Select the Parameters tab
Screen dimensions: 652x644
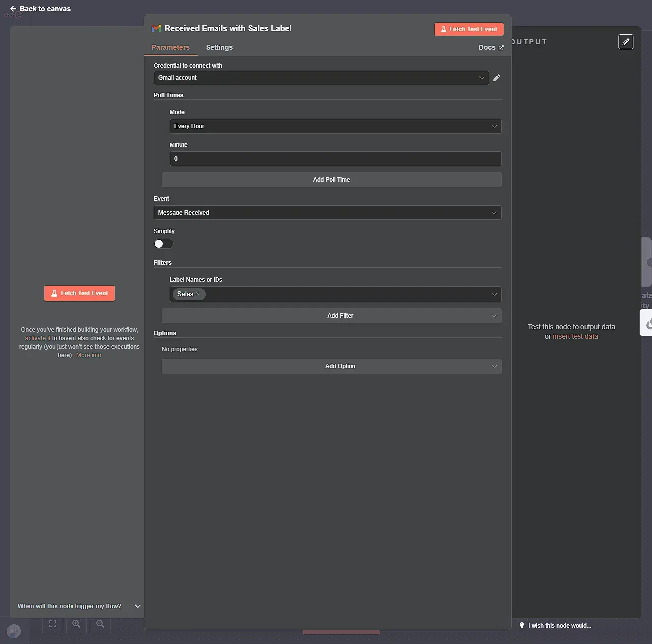point(171,47)
